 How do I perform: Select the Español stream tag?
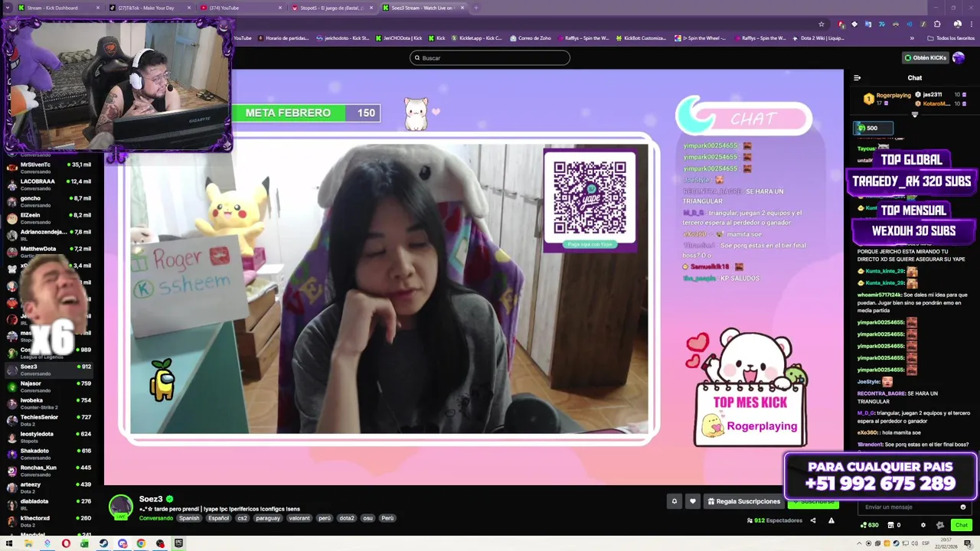coord(219,518)
